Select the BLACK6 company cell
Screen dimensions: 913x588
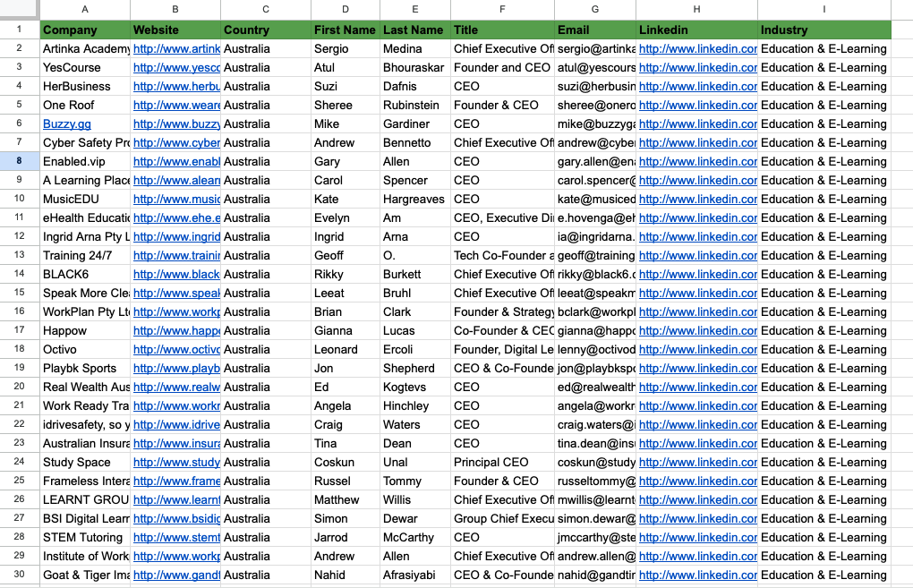85,274
